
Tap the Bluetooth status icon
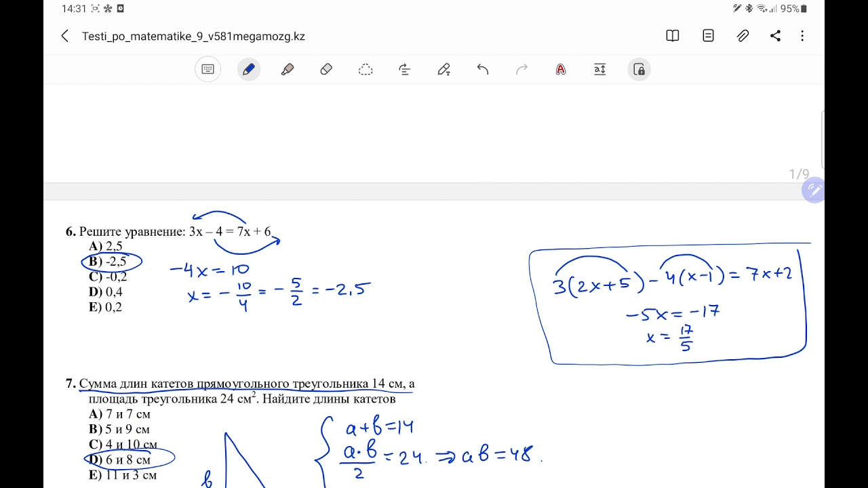point(749,9)
